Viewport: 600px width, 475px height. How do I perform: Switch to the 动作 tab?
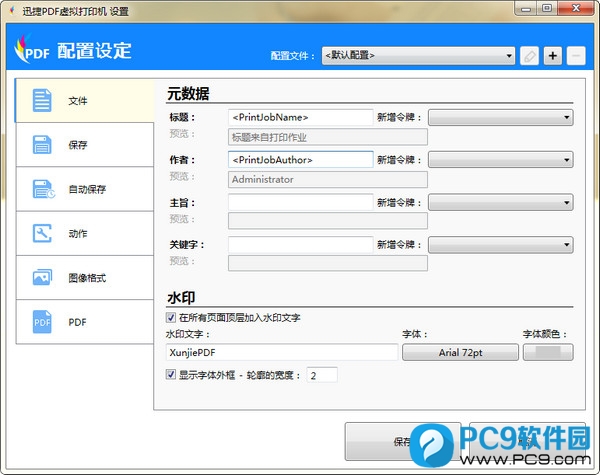click(84, 233)
